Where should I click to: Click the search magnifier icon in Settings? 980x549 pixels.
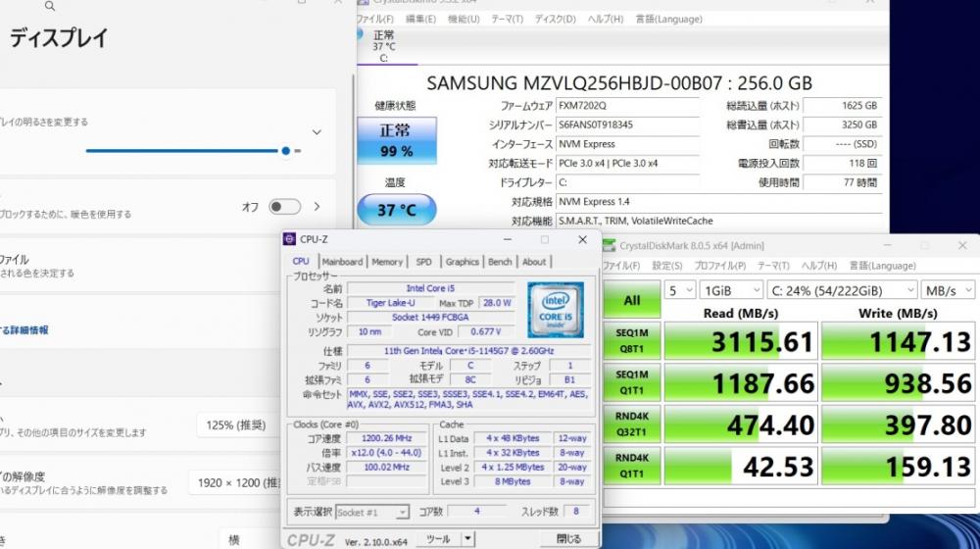pos(50,7)
